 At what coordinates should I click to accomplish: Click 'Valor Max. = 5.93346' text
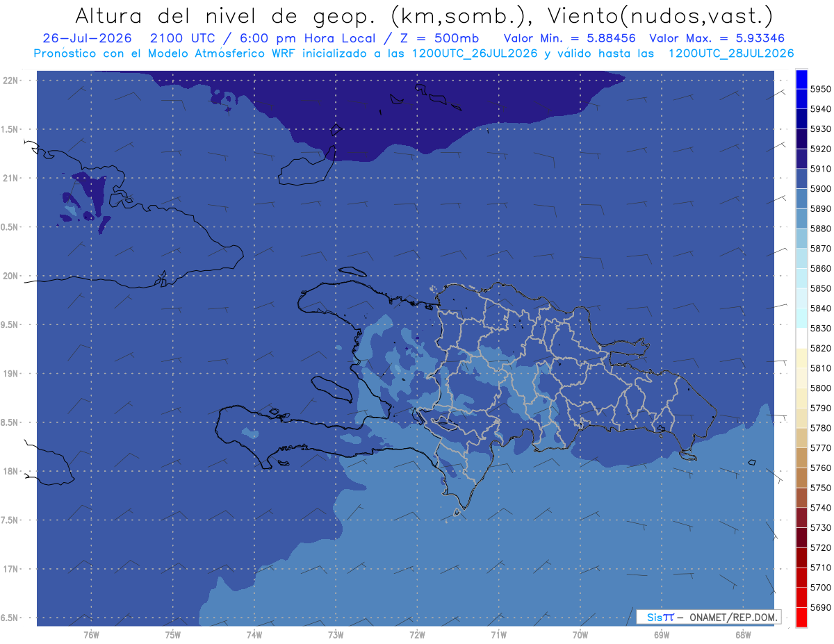[718, 38]
